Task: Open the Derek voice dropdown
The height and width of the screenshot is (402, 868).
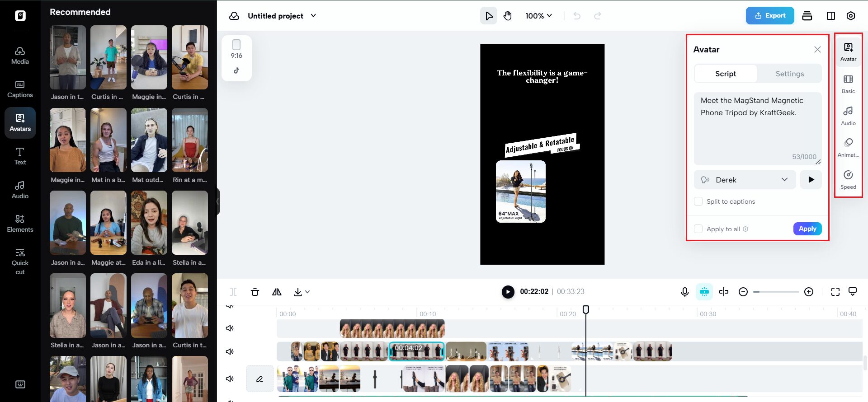Action: pos(745,180)
